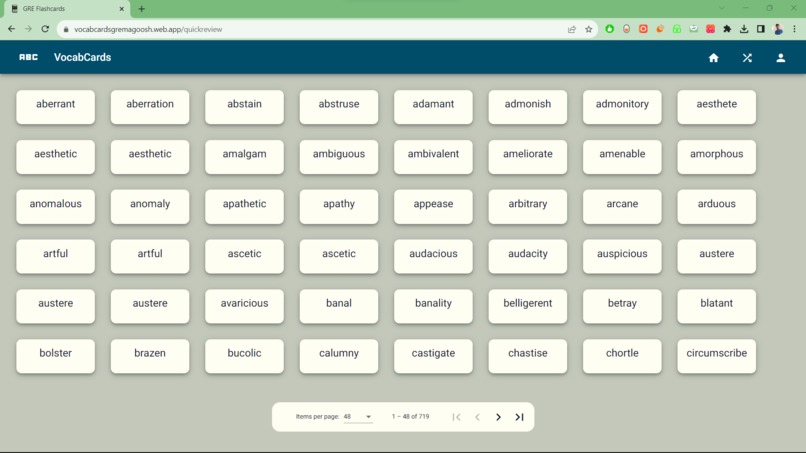The width and height of the screenshot is (806, 453).
Task: Click the share page icon in address bar
Action: [x=572, y=29]
